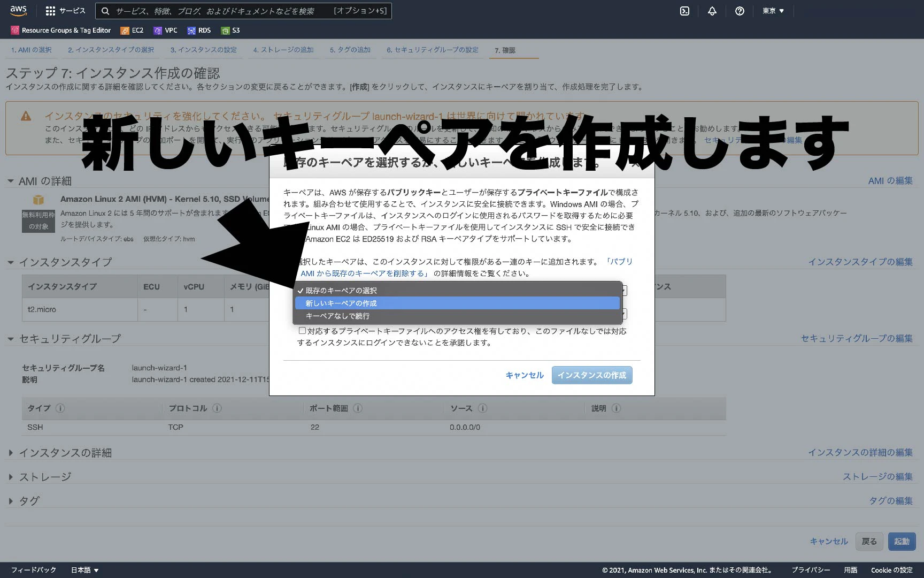Go to step 1. AMI の選択 tab
Screen dimensions: 924x578
pos(31,50)
